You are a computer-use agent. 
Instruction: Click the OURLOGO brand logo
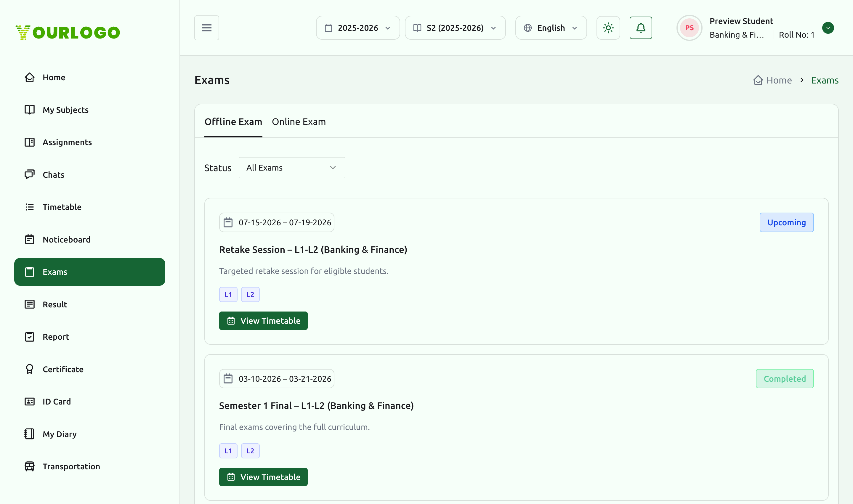click(68, 32)
